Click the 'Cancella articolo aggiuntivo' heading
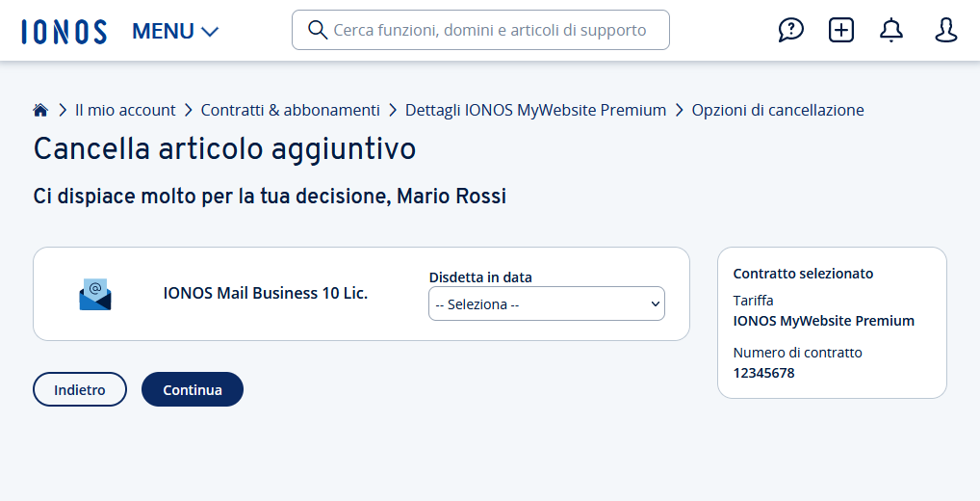Viewport: 980px width, 501px height. coord(224,149)
